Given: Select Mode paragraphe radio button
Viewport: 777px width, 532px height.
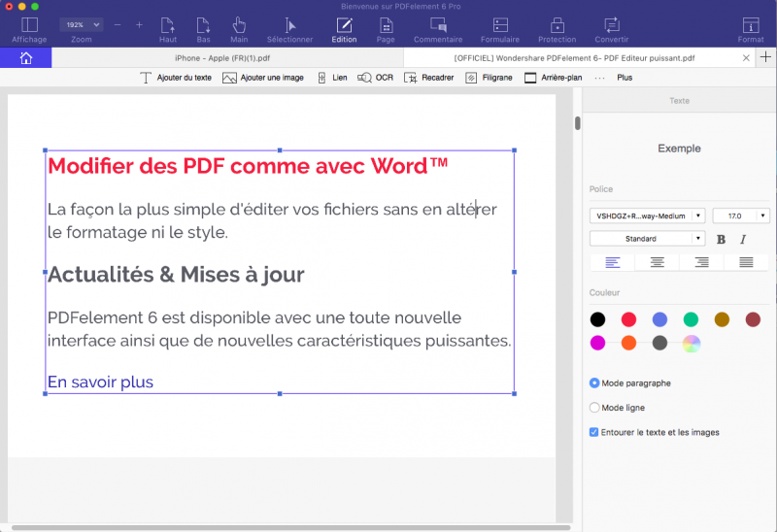Looking at the screenshot, I should pyautogui.click(x=594, y=382).
